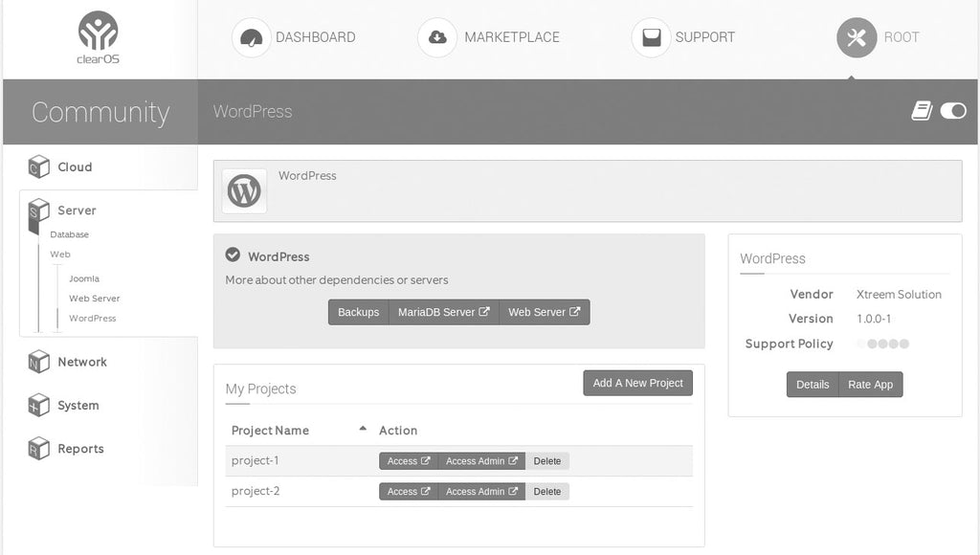Go to the MARKETPLACE menu
This screenshot has height=555, width=980.
pos(512,37)
